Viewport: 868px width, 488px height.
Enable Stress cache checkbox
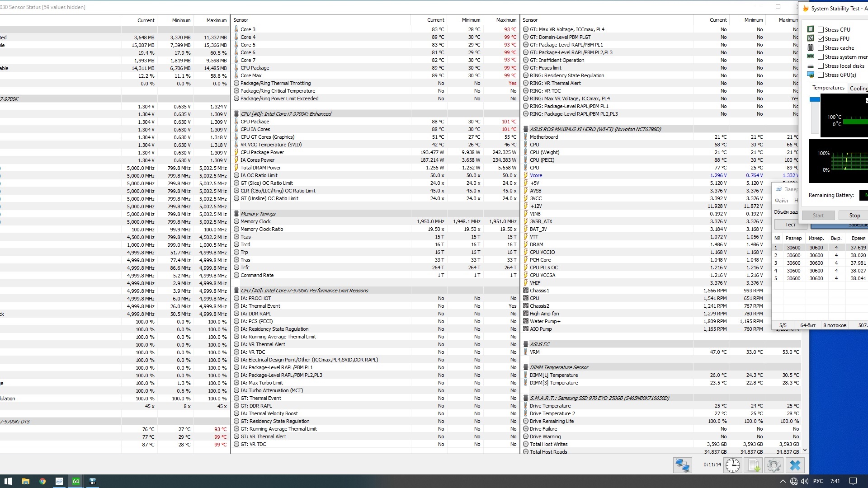coord(821,48)
